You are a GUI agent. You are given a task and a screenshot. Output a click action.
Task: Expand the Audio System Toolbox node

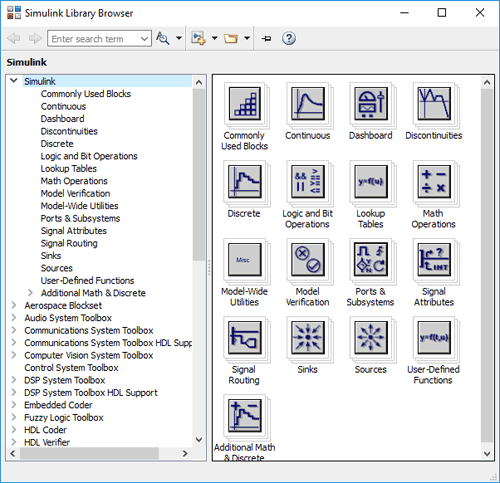(14, 318)
